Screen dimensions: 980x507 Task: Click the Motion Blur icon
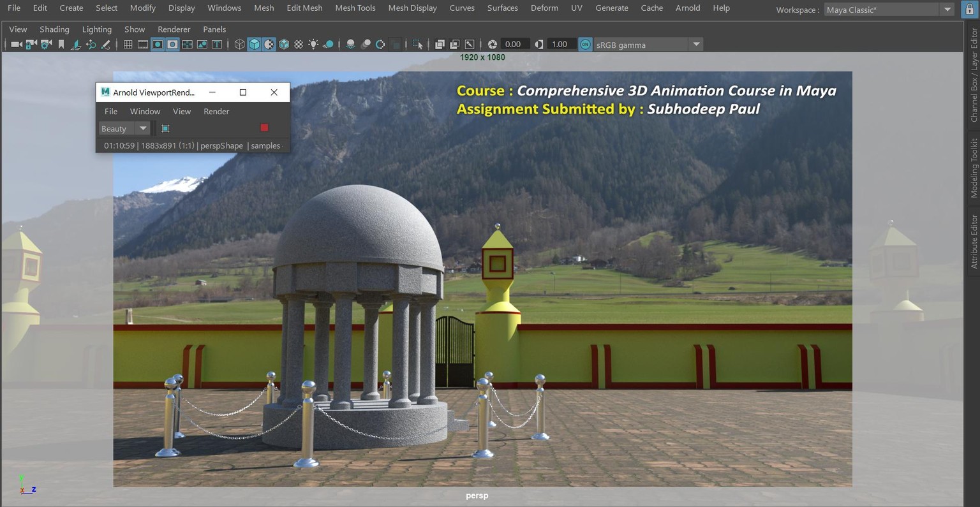(x=366, y=44)
